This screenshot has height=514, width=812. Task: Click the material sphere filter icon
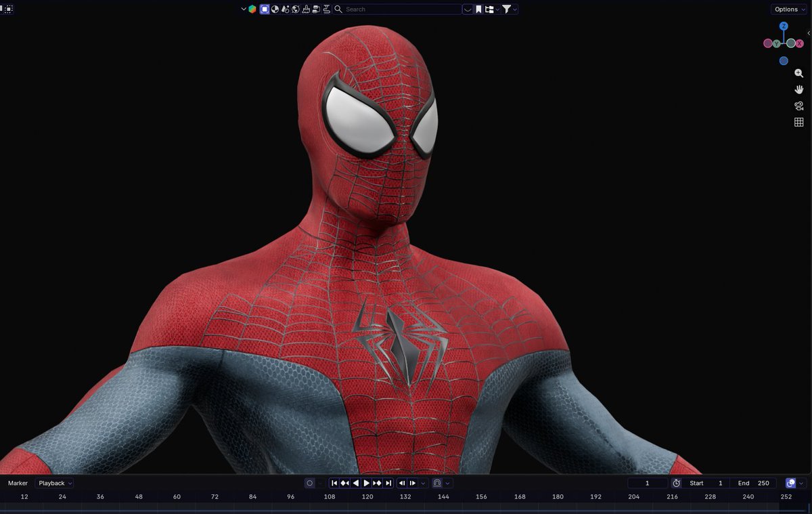pos(274,9)
